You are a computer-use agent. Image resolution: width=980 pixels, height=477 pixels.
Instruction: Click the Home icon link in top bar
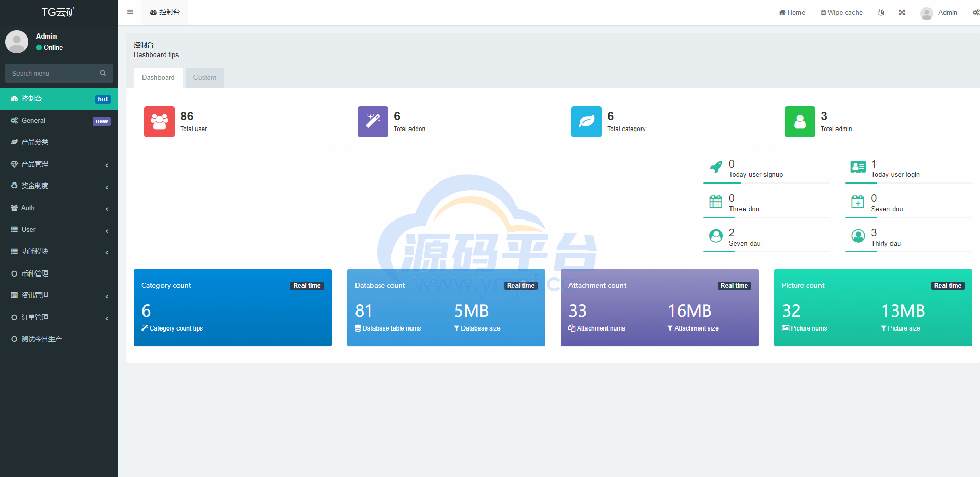pyautogui.click(x=792, y=12)
